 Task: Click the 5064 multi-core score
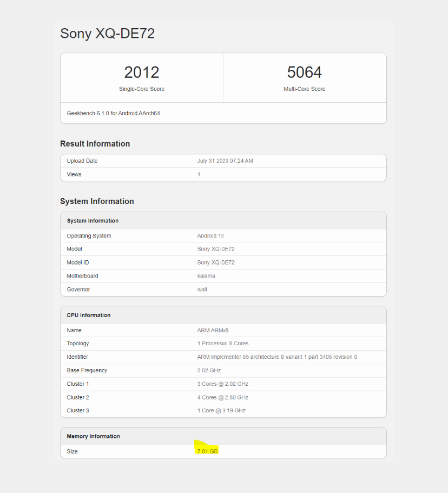tap(304, 73)
